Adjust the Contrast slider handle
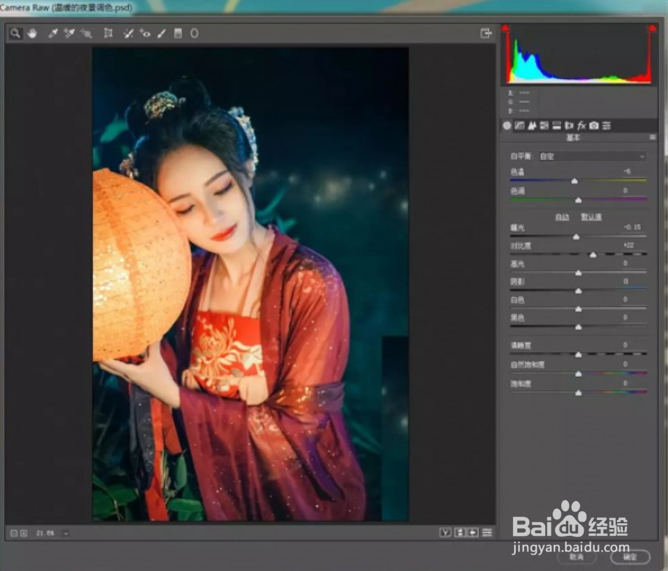 pos(593,255)
